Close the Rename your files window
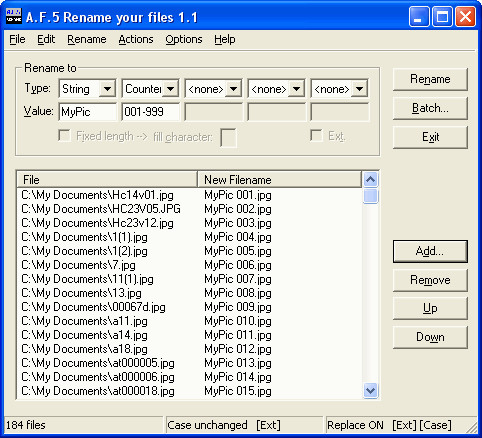Image resolution: width=482 pixels, height=438 pixels. [465, 16]
